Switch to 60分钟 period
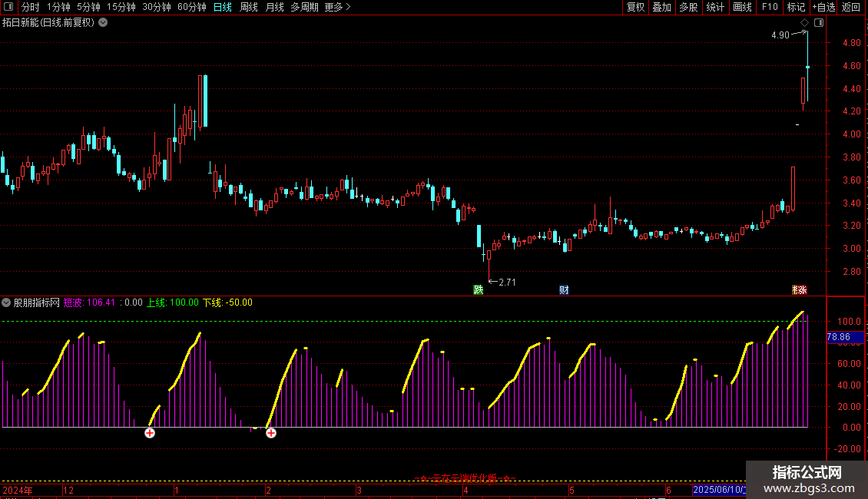 pos(191,7)
